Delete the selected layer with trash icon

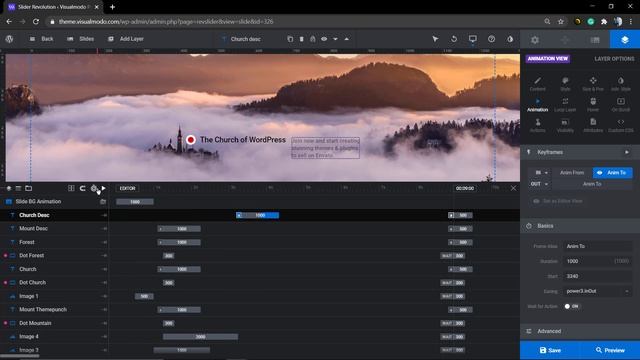pos(302,39)
